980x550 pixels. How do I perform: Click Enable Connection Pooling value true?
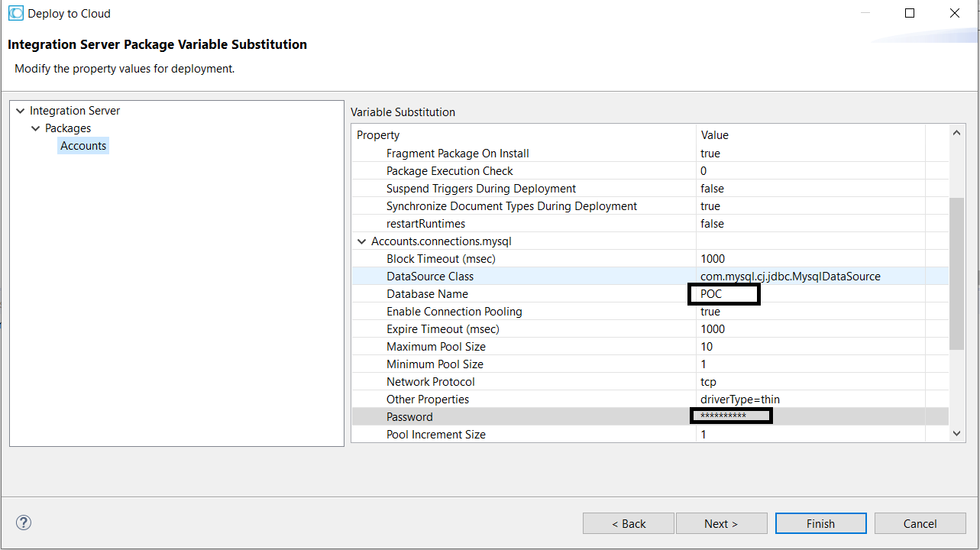pyautogui.click(x=710, y=312)
